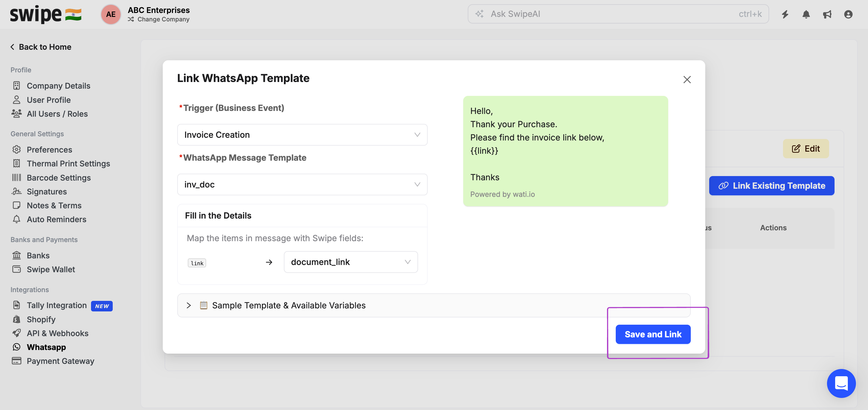Expand Sample Template & Available Variables

pyautogui.click(x=288, y=305)
